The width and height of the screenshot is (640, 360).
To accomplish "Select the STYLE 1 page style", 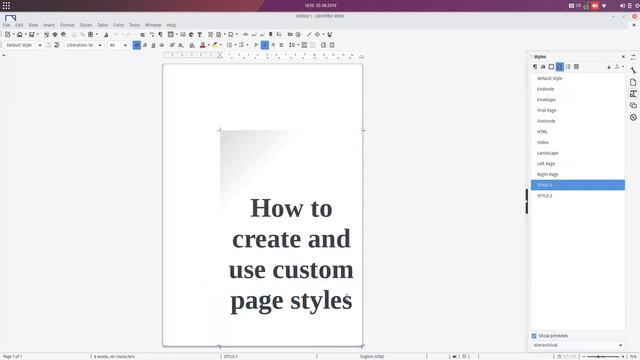I will click(x=578, y=185).
